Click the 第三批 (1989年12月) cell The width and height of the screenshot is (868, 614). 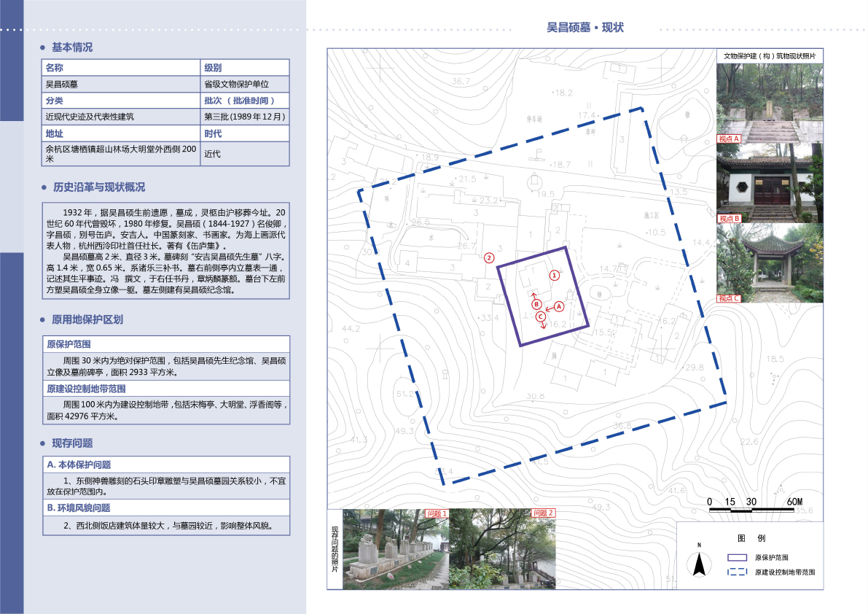coord(245,117)
